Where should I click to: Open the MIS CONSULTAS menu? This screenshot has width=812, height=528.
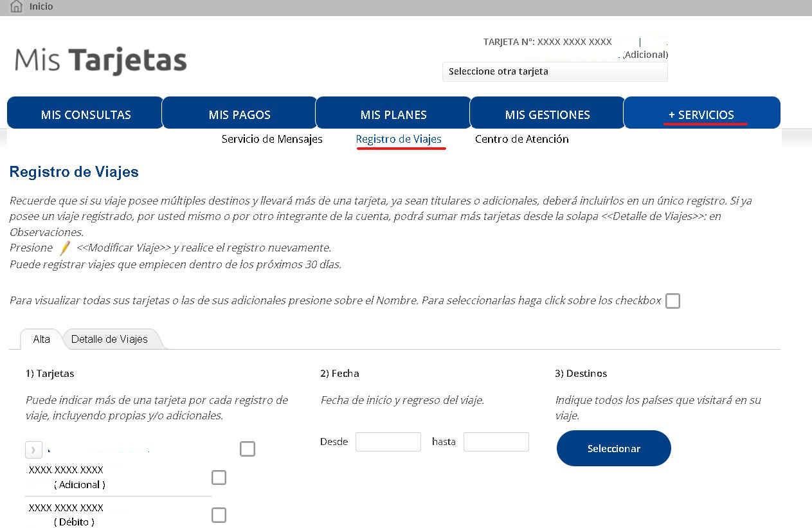point(86,113)
